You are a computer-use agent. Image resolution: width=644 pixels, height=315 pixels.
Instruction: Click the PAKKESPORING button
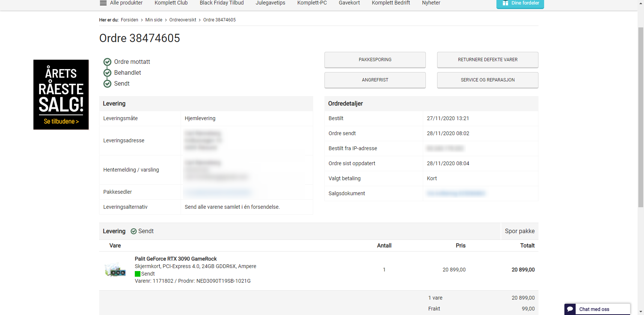click(x=375, y=60)
